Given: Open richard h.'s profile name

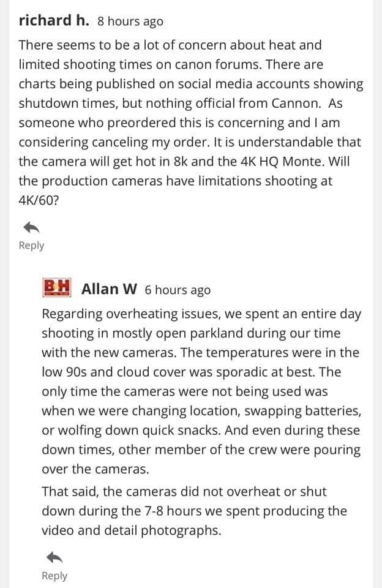Looking at the screenshot, I should click(54, 20).
